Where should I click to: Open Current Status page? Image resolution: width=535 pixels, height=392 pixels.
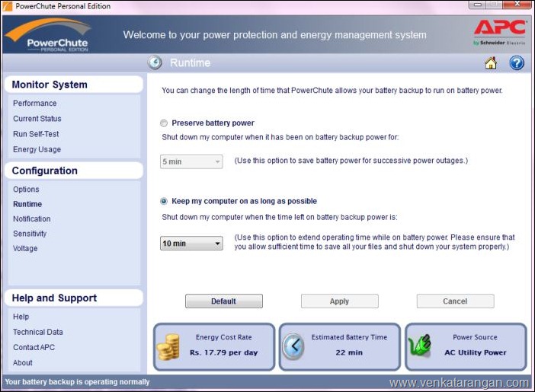(37, 119)
